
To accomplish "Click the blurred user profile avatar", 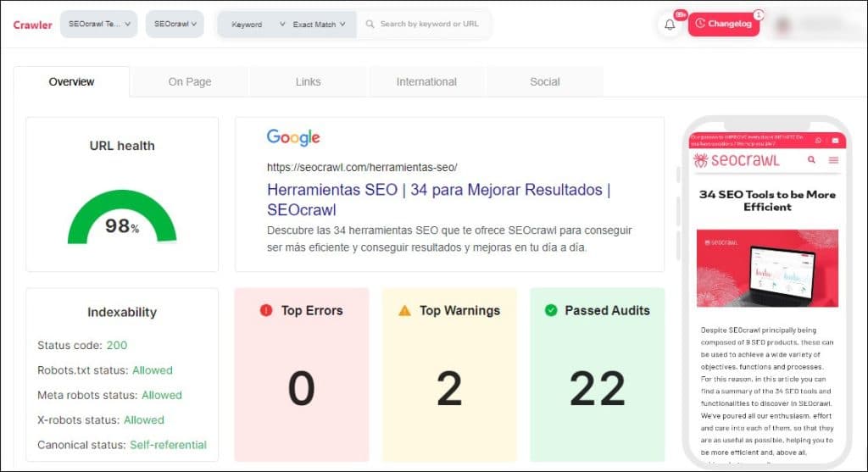I will pos(782,25).
